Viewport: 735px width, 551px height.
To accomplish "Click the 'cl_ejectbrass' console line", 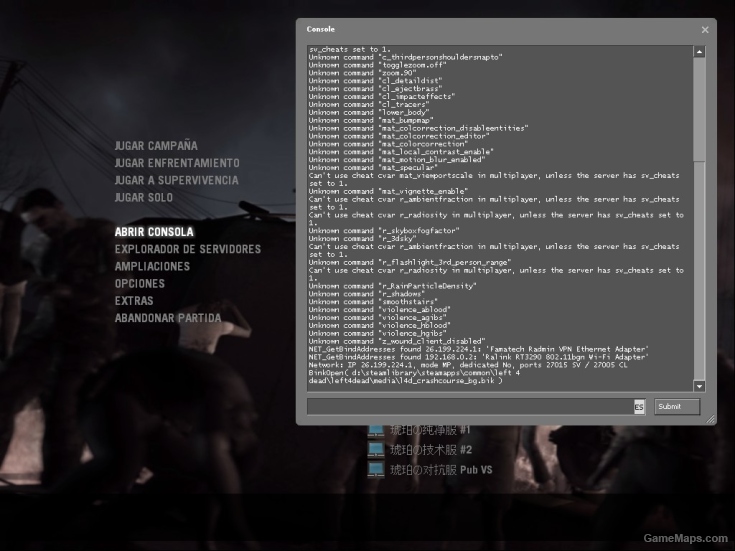I will pos(375,89).
